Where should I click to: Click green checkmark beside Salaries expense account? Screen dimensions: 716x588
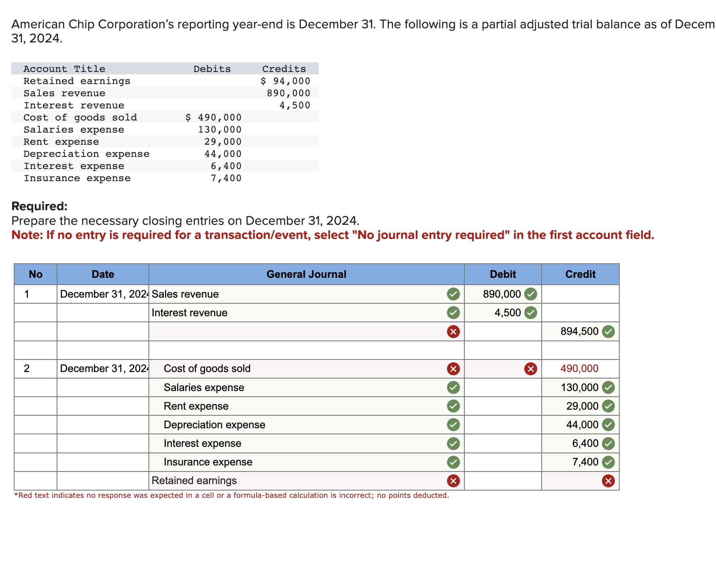(x=453, y=387)
